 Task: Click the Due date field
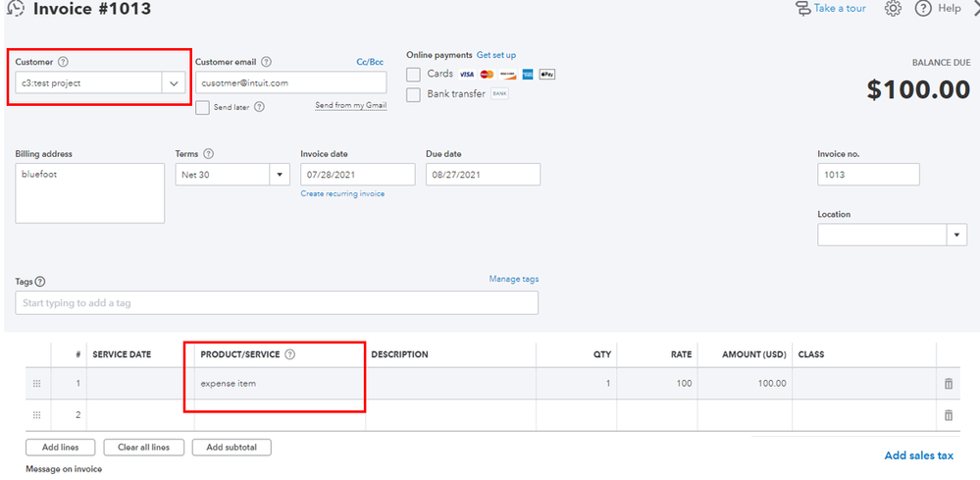(x=483, y=175)
